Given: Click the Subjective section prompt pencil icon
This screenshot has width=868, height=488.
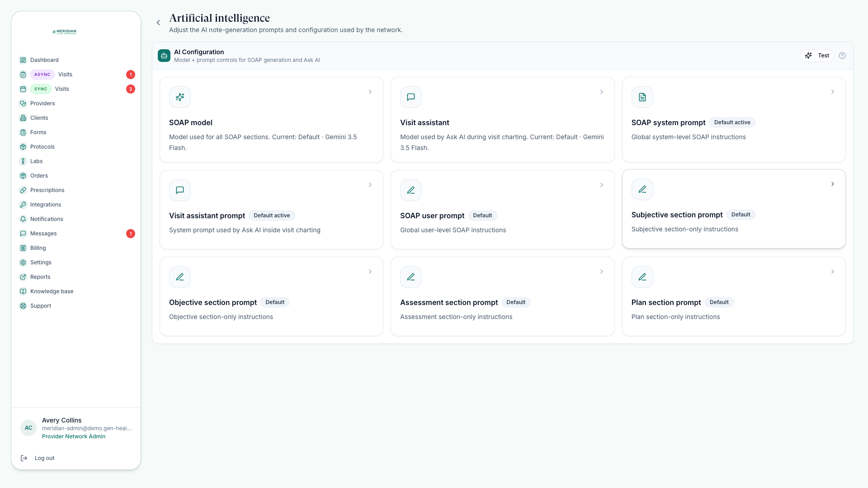Looking at the screenshot, I should click(x=642, y=189).
